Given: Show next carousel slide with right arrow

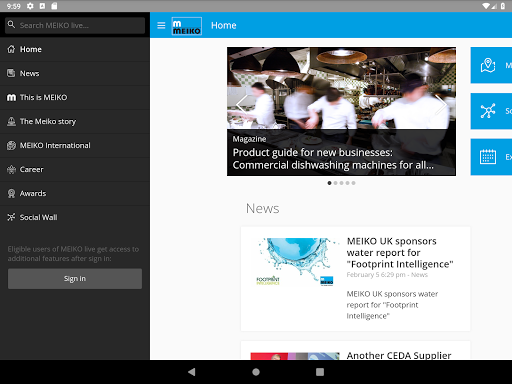Looking at the screenshot, I should click(441, 104).
